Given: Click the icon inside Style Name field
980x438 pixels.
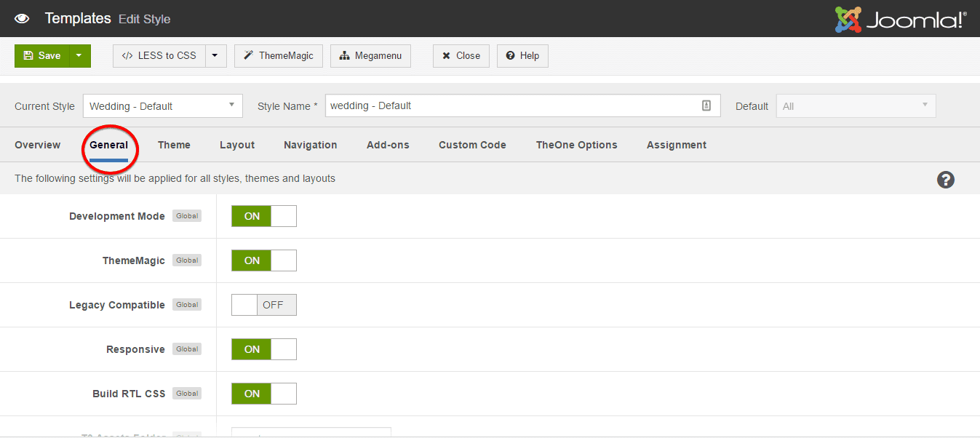Looking at the screenshot, I should (706, 105).
